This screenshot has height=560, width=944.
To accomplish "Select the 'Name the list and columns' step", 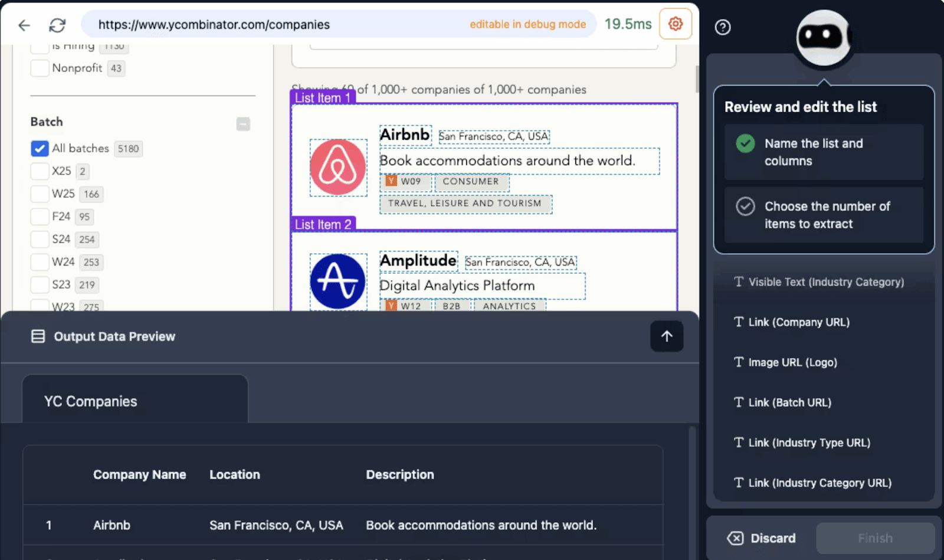I will coord(822,152).
